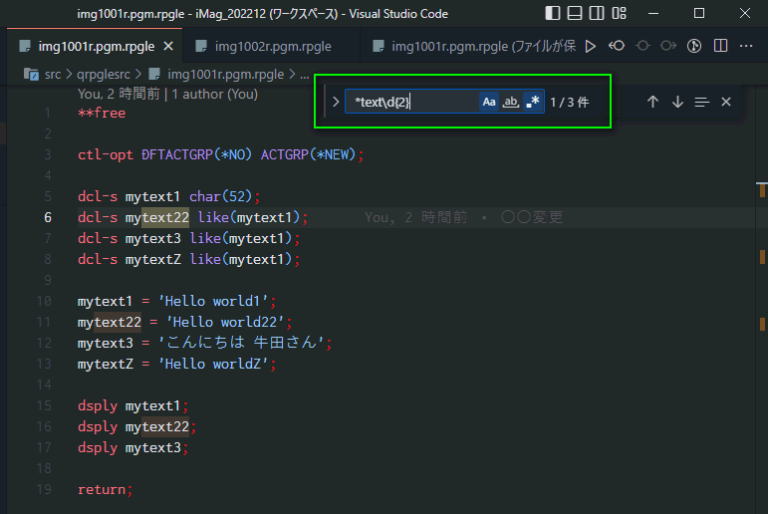
Task: Click line 6 inline blame annotation
Action: pyautogui.click(x=464, y=217)
